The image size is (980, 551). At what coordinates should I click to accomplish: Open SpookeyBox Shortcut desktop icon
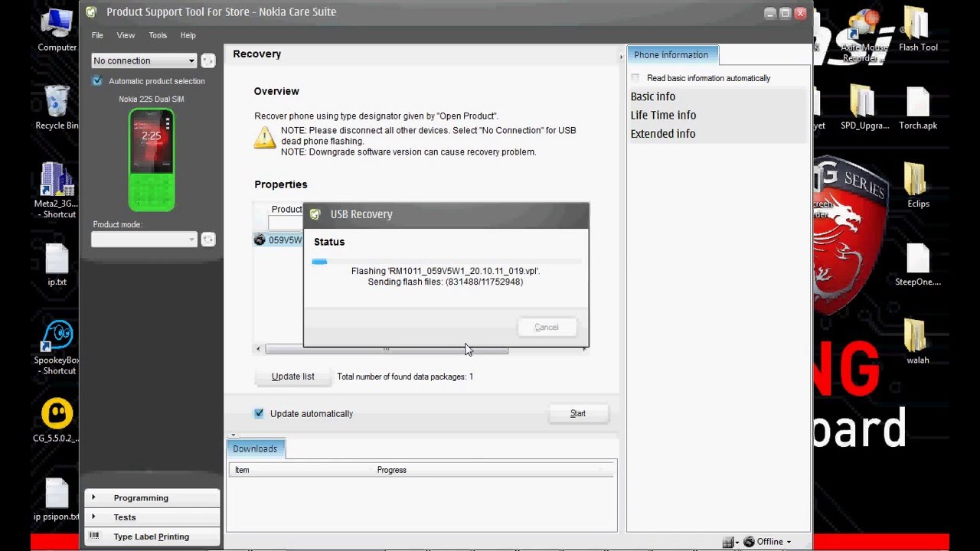pyautogui.click(x=58, y=348)
